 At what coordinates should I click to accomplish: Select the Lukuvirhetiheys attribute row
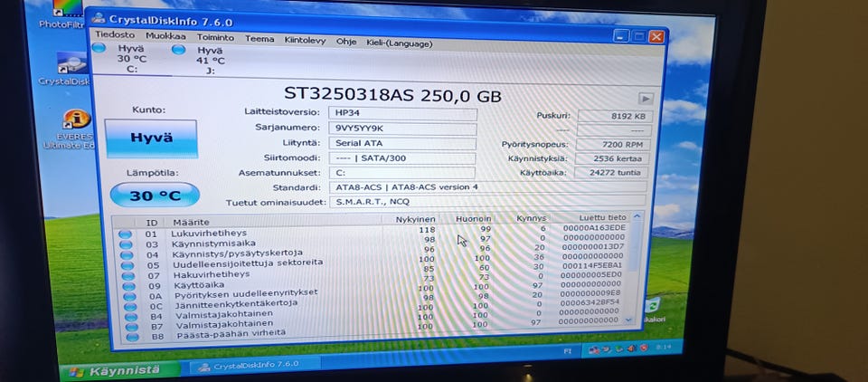(x=373, y=231)
